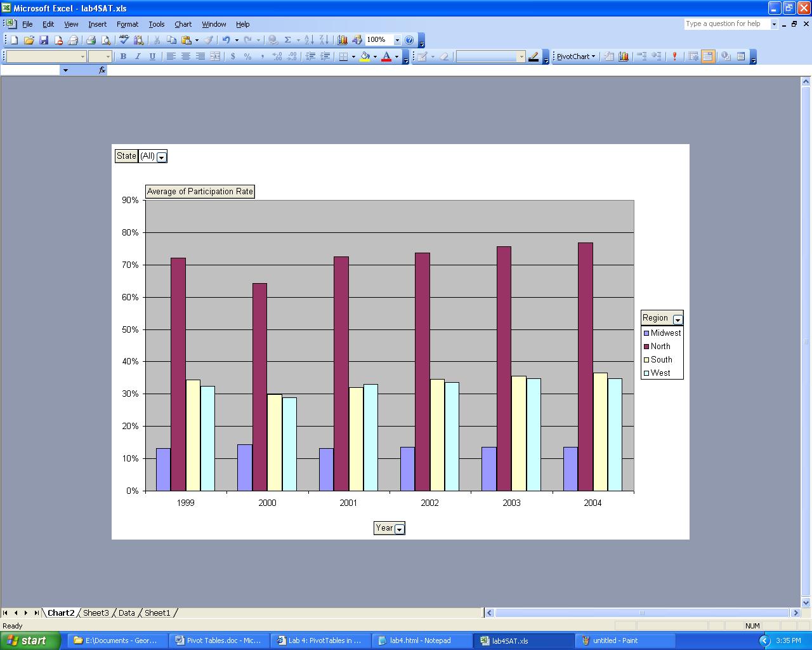812x650 pixels.
Task: Open the State (All) filter dropdown
Action: (162, 156)
